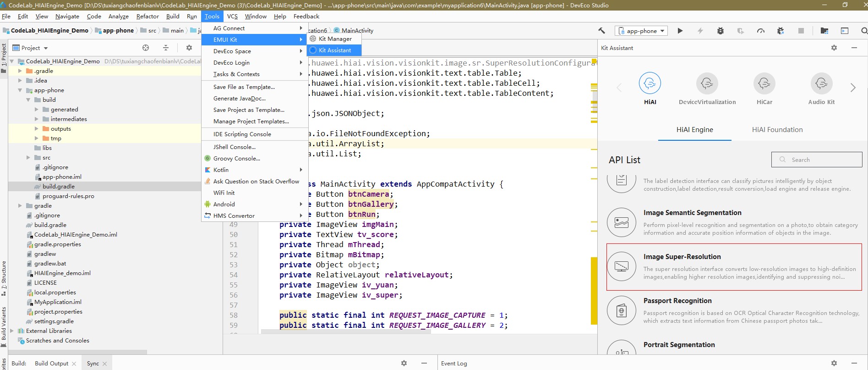
Task: Expand the generated folder
Action: coord(36,110)
